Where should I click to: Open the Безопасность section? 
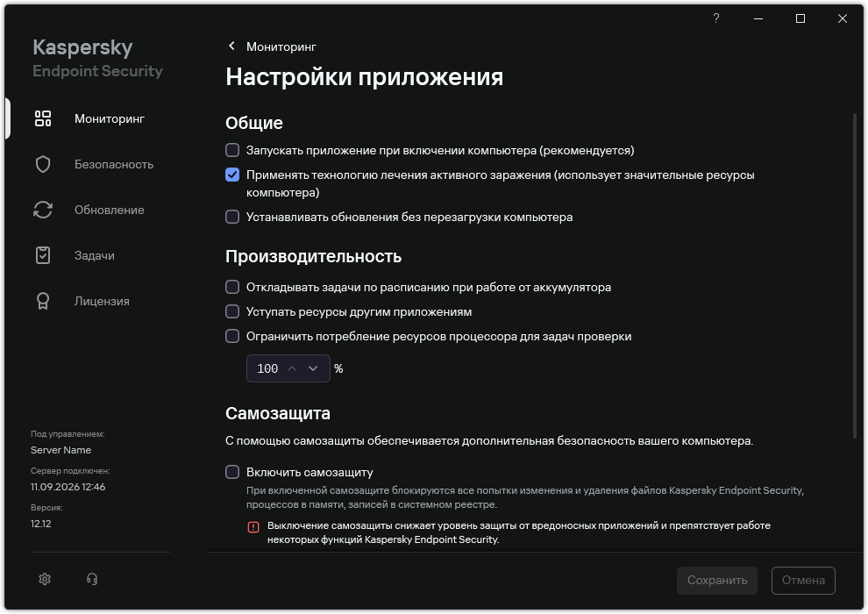click(114, 164)
